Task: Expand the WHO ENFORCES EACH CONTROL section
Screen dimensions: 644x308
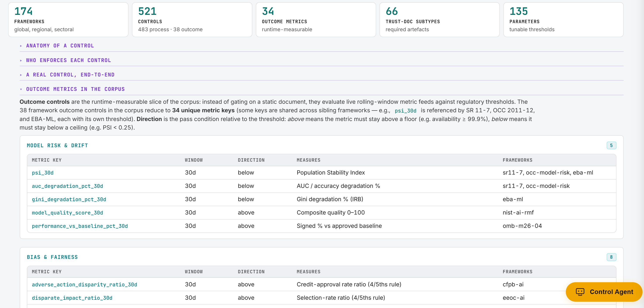Action: click(x=68, y=60)
